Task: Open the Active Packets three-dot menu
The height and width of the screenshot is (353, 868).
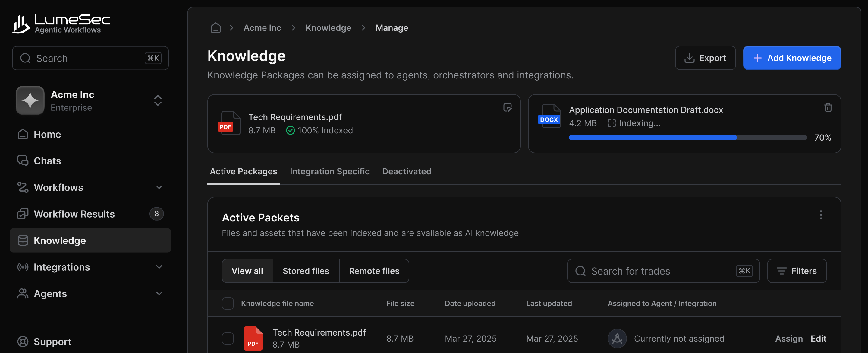Action: [821, 215]
